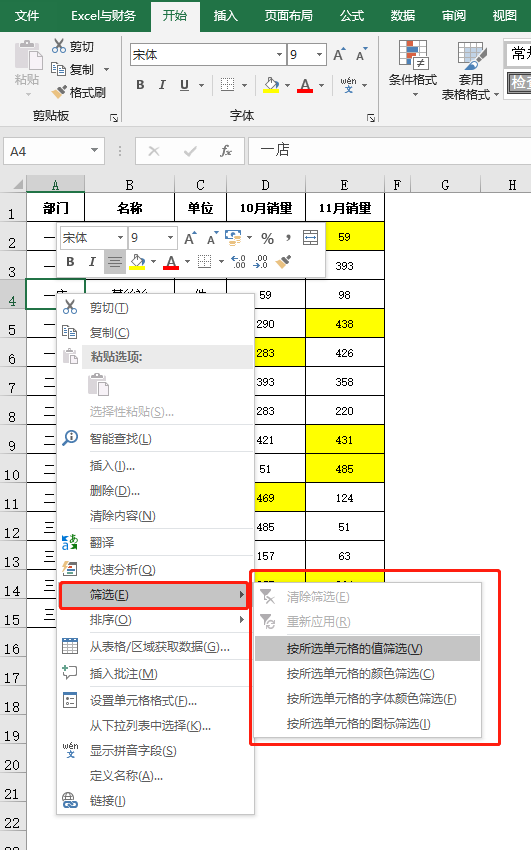This screenshot has width=531, height=850.
Task: Click mini toolbar increase font size
Action: pos(190,238)
